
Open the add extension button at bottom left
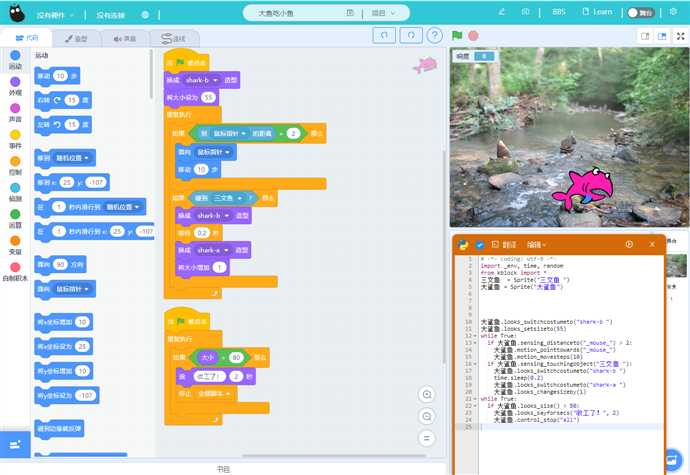[15, 443]
